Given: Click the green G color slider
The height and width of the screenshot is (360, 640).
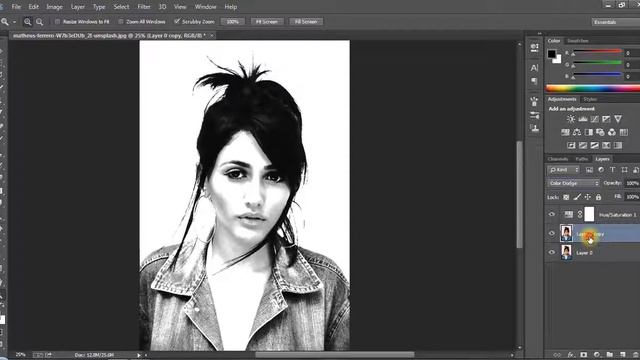Looking at the screenshot, I should (597, 63).
